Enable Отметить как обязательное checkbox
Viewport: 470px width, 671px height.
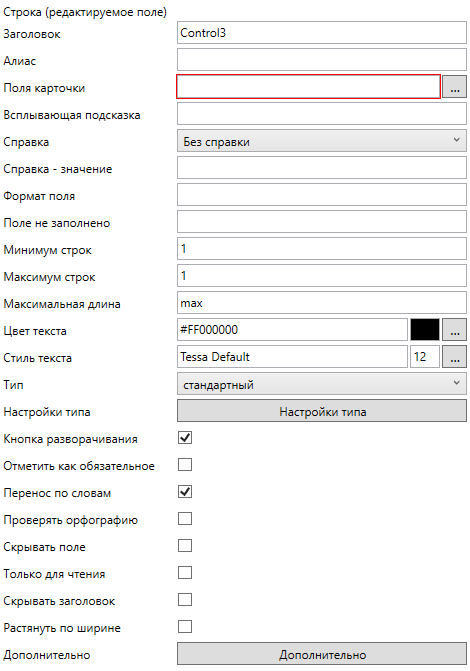click(185, 465)
